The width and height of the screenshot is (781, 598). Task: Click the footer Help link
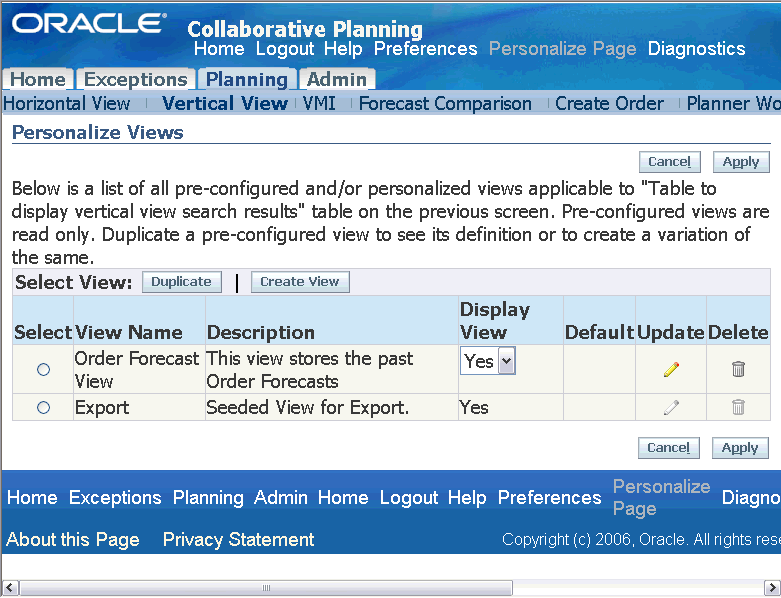click(x=467, y=497)
